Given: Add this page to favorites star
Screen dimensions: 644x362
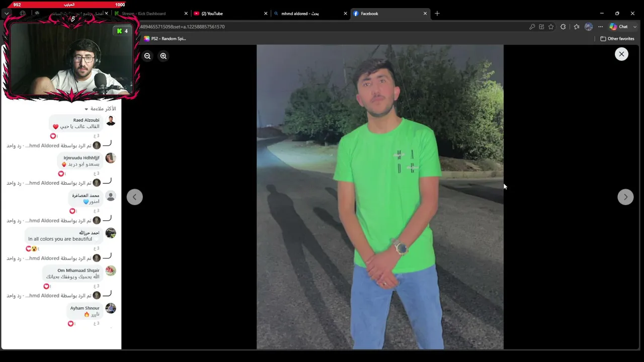Looking at the screenshot, I should [x=551, y=27].
